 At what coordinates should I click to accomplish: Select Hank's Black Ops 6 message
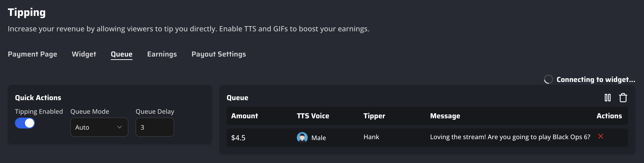(510, 137)
